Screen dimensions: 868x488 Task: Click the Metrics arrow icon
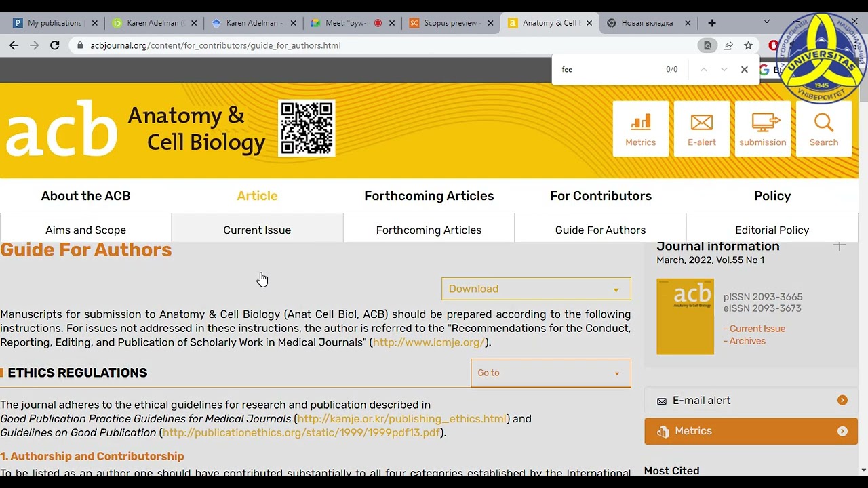(x=842, y=431)
